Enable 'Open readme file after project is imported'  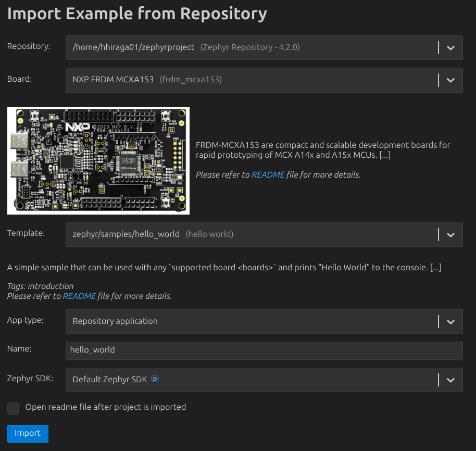pos(13,408)
